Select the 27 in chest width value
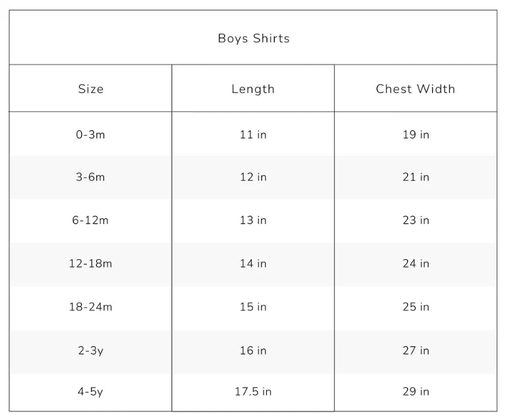This screenshot has width=508, height=420. pyautogui.click(x=416, y=351)
